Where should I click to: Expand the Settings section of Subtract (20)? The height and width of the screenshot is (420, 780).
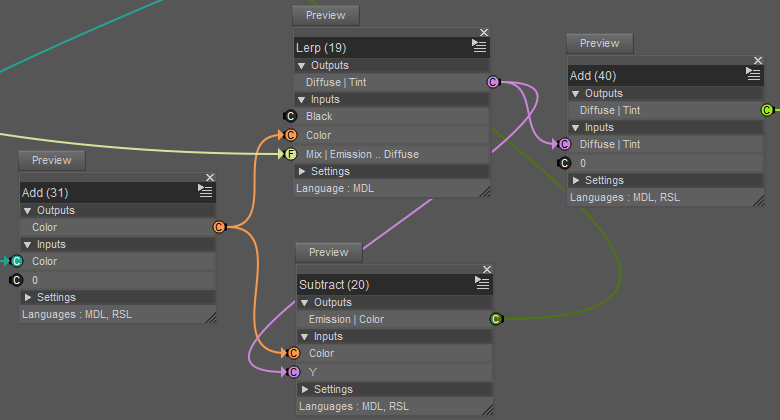[304, 389]
